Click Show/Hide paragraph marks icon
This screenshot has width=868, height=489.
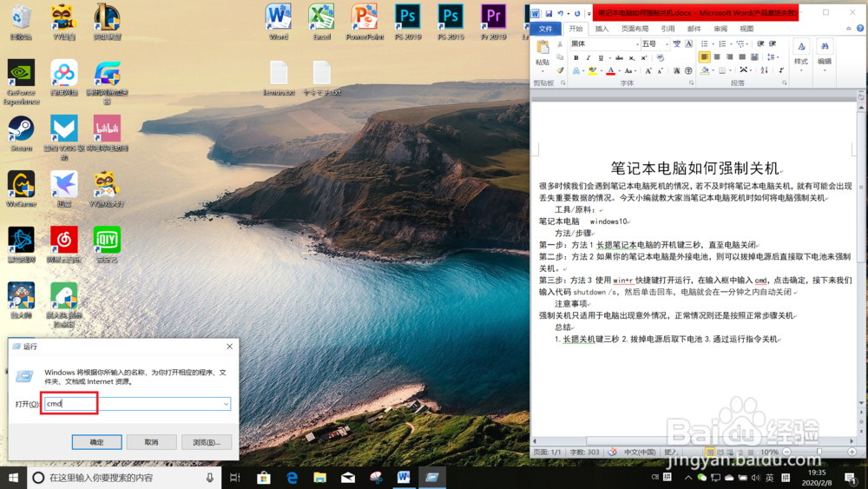pyautogui.click(x=780, y=71)
